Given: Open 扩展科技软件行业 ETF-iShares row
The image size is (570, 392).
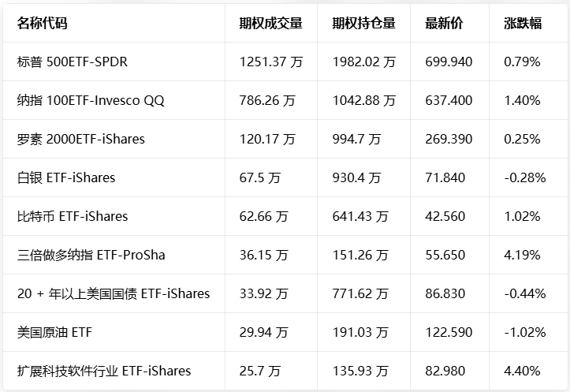Looking at the screenshot, I should [104, 371].
